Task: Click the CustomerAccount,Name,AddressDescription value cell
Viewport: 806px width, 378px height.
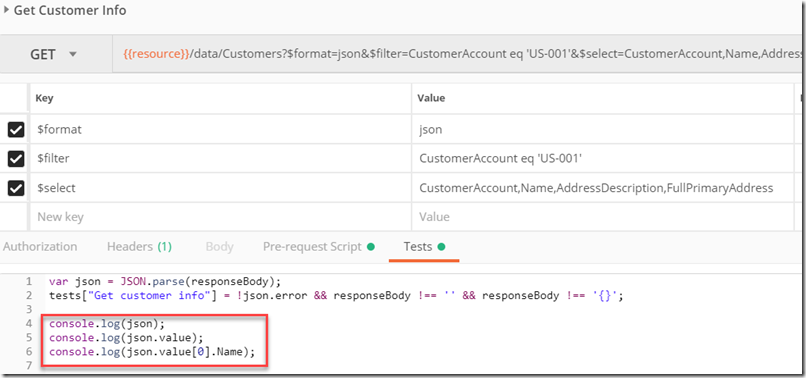Action: coord(603,188)
